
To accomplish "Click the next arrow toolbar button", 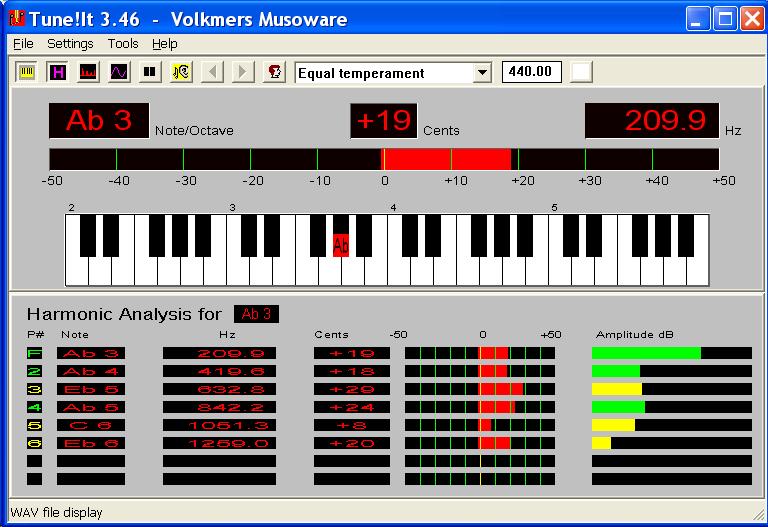I will pyautogui.click(x=243, y=72).
